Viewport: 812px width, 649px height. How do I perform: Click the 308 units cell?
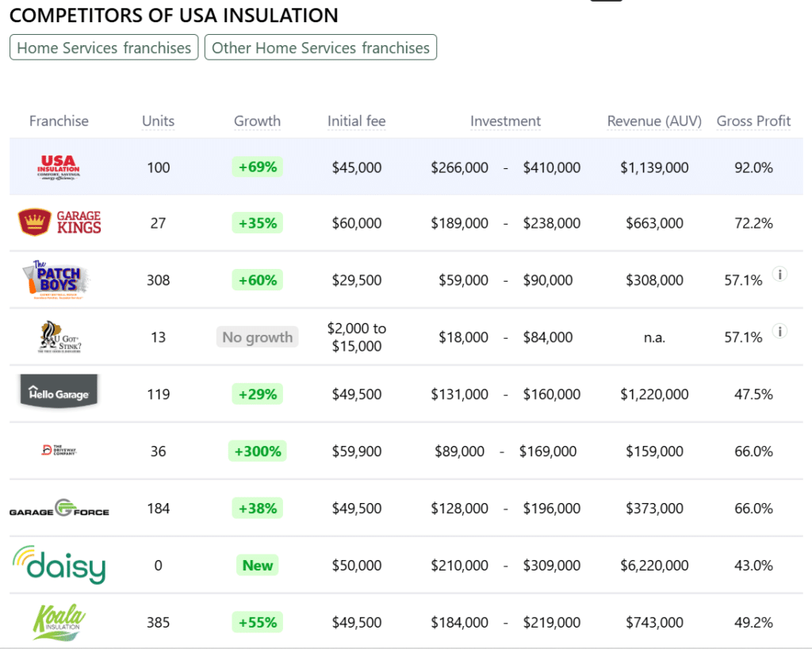click(x=158, y=280)
